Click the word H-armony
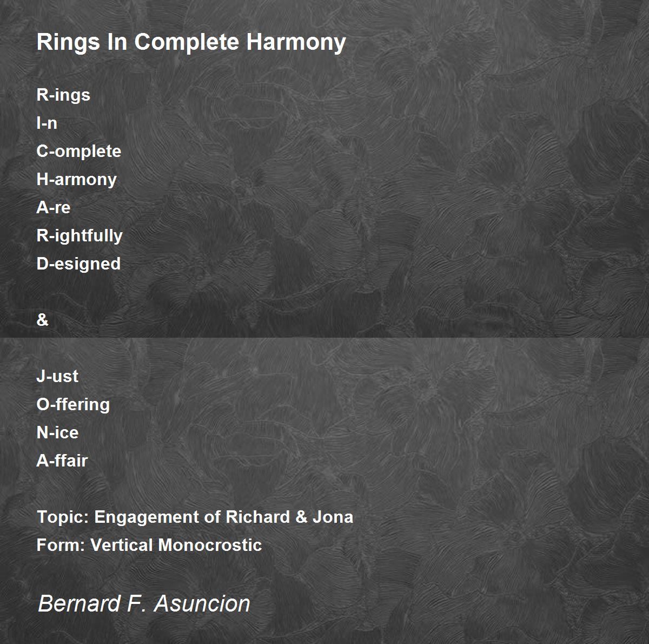649x644 pixels. [76, 180]
